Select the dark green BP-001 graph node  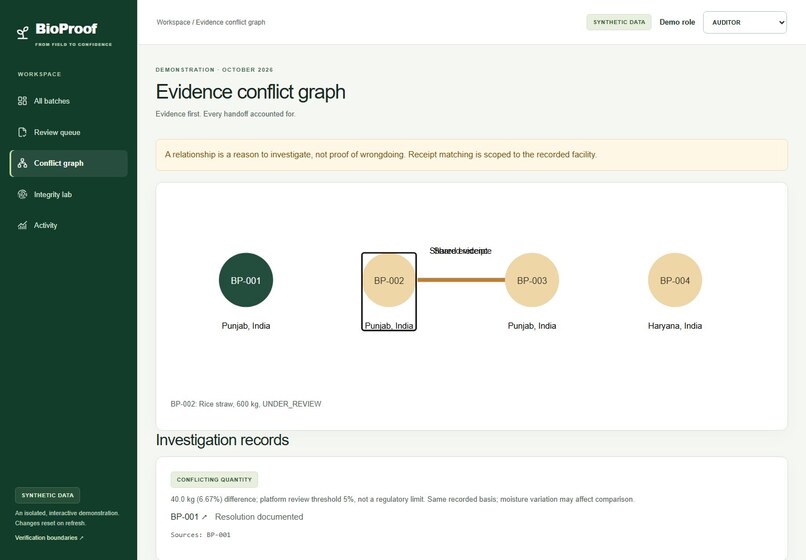point(246,280)
